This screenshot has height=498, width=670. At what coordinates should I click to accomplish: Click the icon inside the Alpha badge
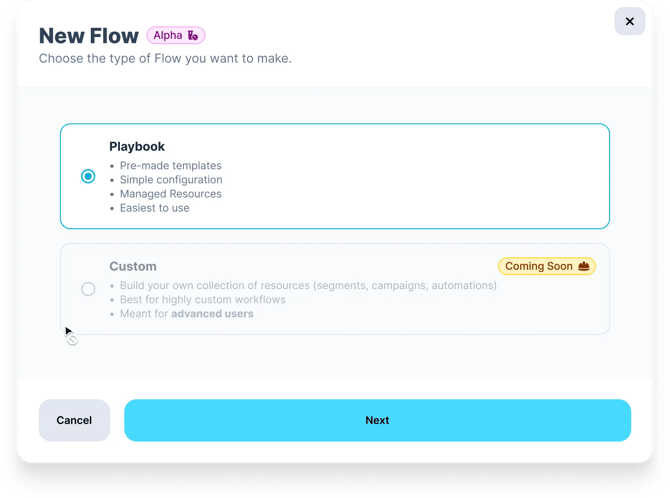tap(193, 36)
